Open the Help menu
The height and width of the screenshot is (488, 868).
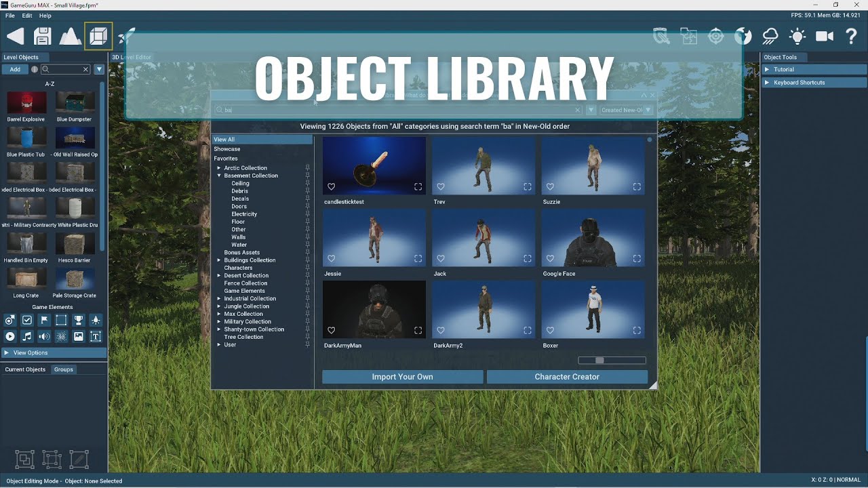45,16
